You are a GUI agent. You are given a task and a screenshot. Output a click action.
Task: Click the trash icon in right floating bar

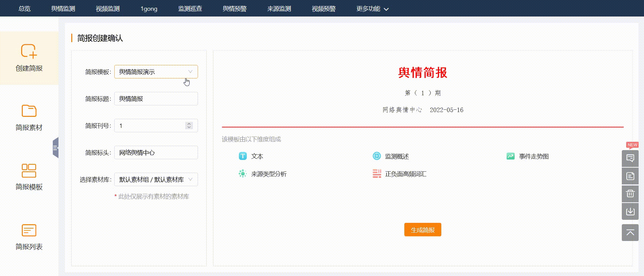coord(630,194)
